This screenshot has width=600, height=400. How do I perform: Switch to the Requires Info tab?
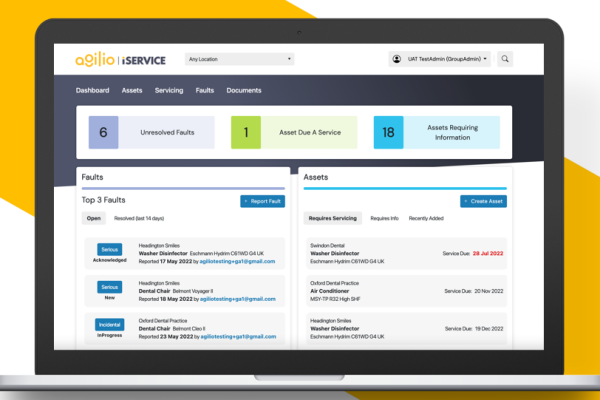pyautogui.click(x=385, y=218)
